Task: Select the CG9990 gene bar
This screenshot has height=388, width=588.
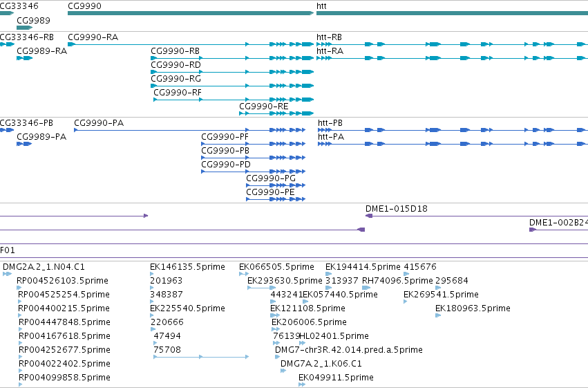Action: (x=191, y=13)
